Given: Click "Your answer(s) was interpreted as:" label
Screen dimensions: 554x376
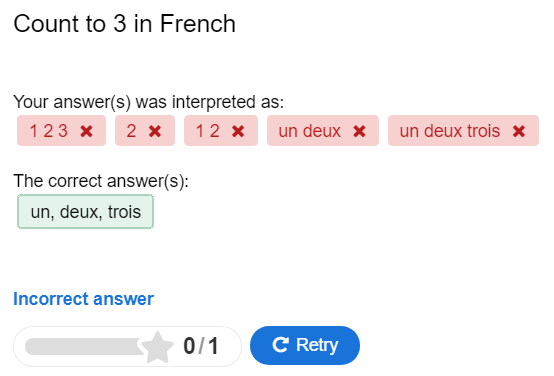Looking at the screenshot, I should [148, 102].
